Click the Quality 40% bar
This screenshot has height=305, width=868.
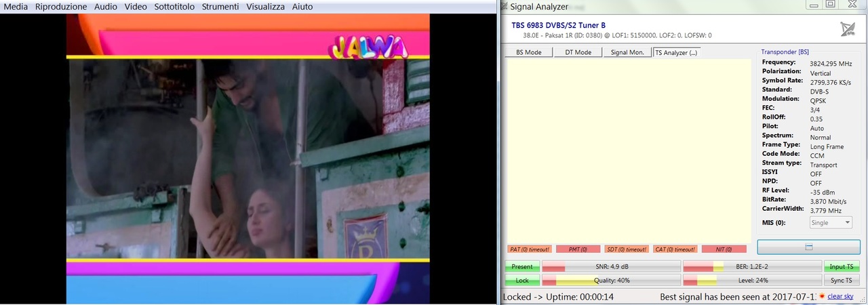tap(611, 280)
